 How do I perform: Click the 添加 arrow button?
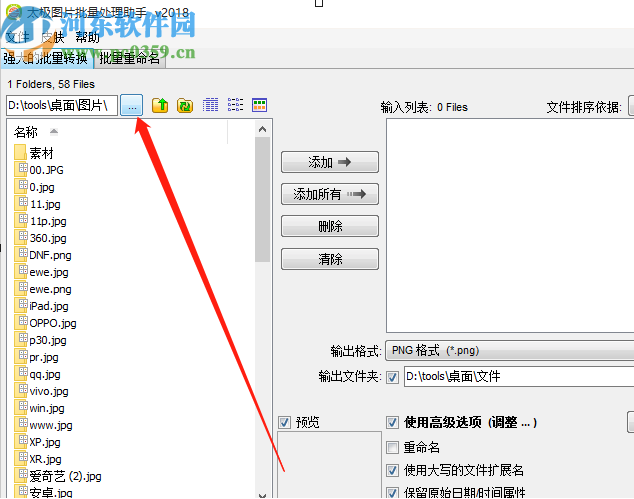point(330,162)
